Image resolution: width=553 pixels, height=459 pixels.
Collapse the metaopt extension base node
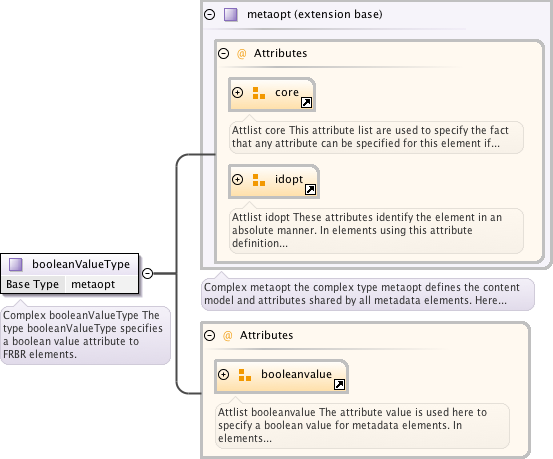[209, 14]
